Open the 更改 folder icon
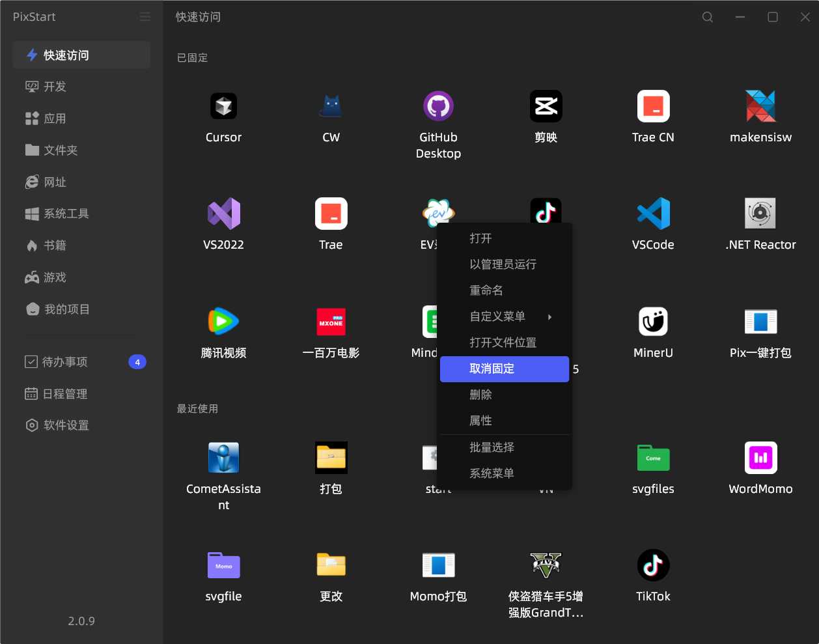 (331, 565)
